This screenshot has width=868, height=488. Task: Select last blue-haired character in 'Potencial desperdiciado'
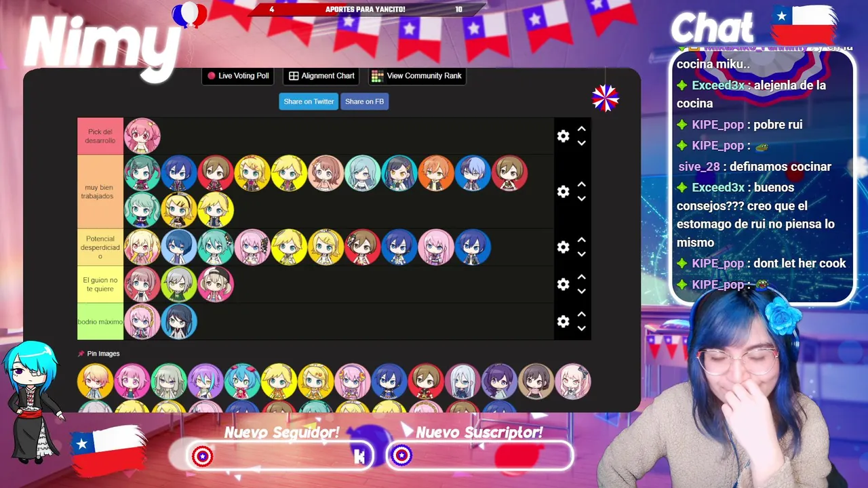pyautogui.click(x=472, y=247)
